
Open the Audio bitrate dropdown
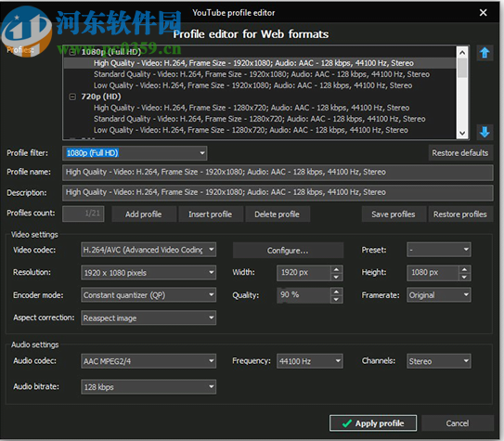point(149,387)
